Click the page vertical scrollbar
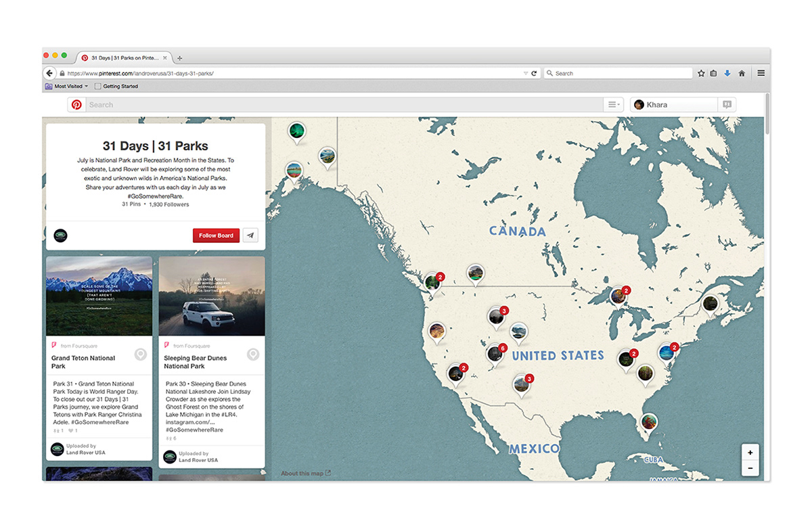812x525 pixels. 767,115
